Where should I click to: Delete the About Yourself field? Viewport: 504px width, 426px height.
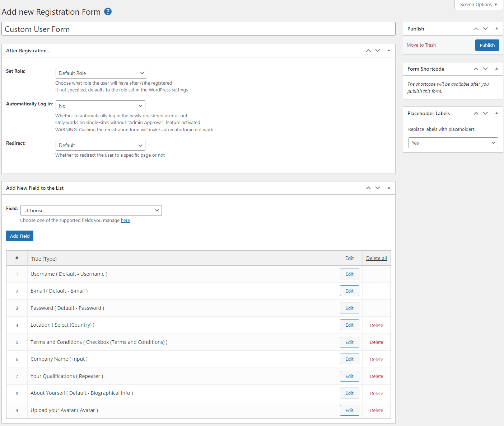click(377, 393)
